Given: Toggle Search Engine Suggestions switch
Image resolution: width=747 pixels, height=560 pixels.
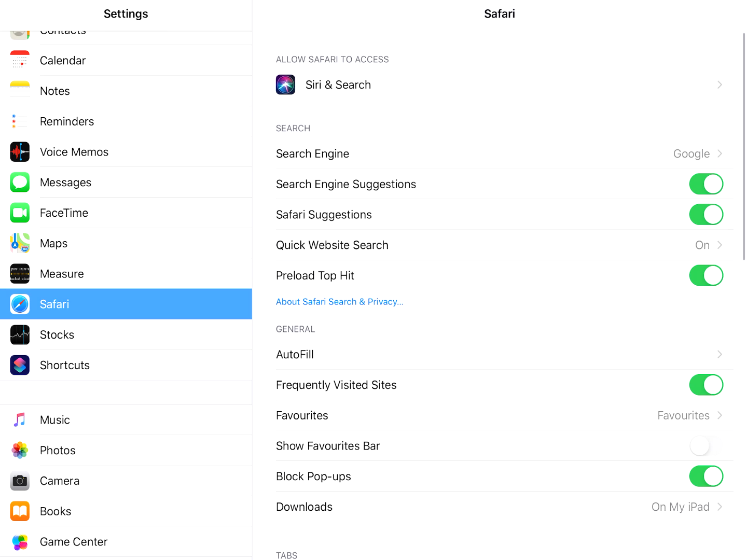Looking at the screenshot, I should tap(706, 184).
